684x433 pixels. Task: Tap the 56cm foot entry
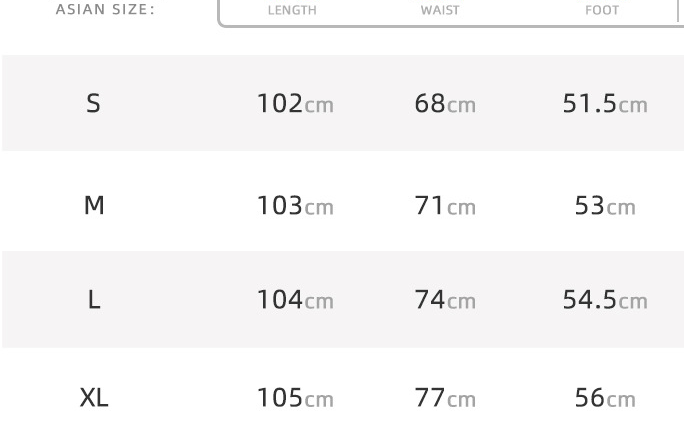605,397
